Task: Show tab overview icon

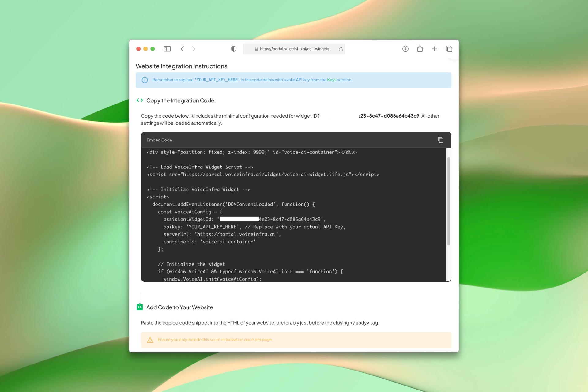Action: (449, 49)
